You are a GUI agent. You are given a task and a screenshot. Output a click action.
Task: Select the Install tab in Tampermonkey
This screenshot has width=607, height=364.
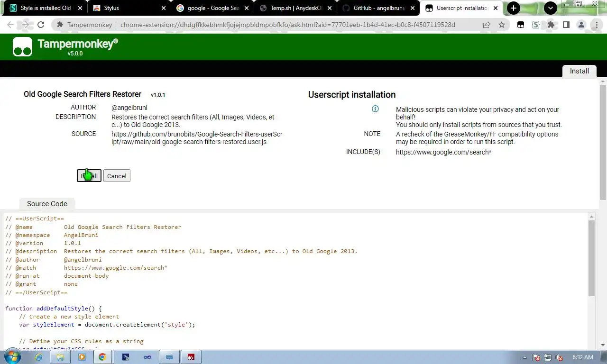(579, 71)
